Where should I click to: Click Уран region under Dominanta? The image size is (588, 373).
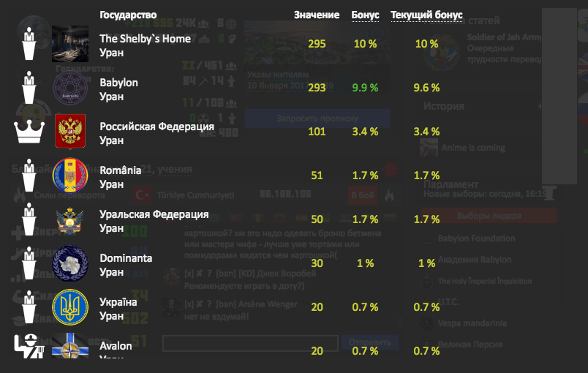[x=112, y=272]
